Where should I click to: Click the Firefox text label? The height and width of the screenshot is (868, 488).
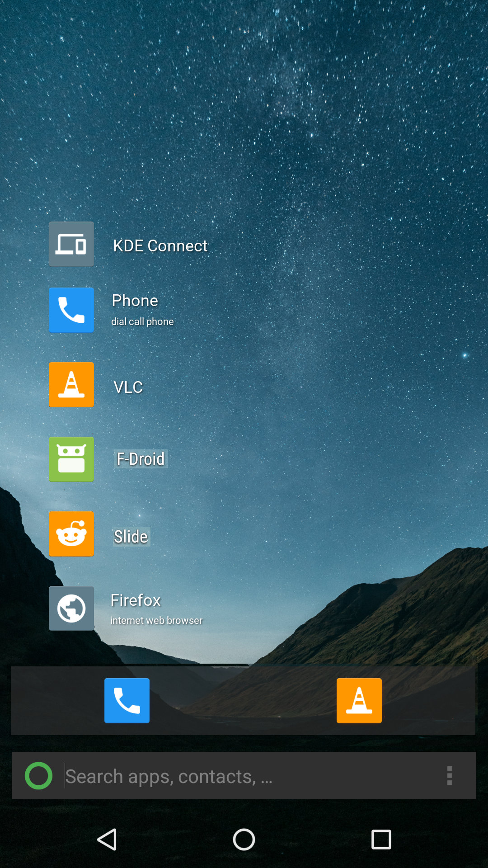coord(136,600)
